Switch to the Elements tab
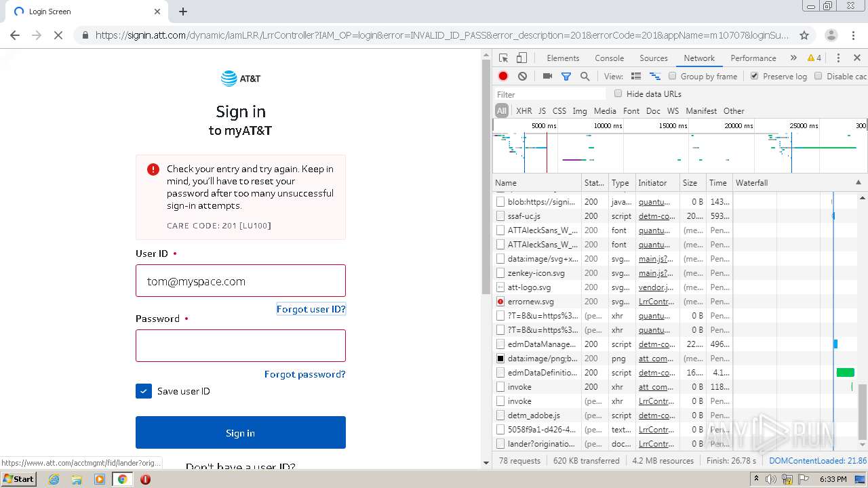Viewport: 868px width, 488px height. pos(563,58)
